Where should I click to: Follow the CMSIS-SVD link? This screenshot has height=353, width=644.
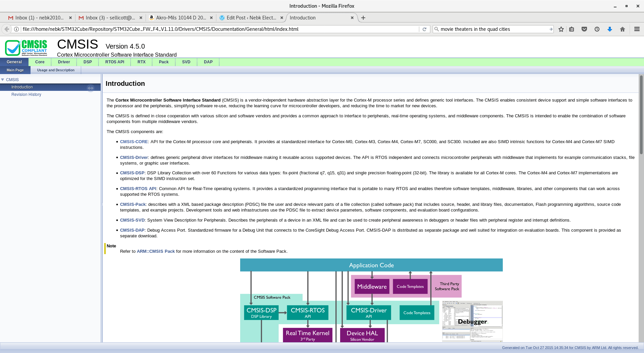coord(132,220)
